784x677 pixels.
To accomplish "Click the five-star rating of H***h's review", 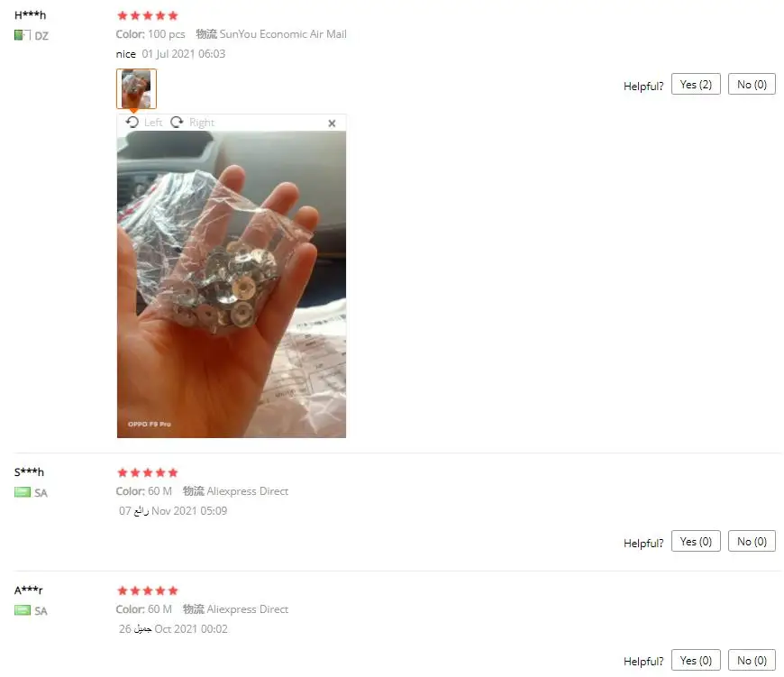I will tap(148, 15).
